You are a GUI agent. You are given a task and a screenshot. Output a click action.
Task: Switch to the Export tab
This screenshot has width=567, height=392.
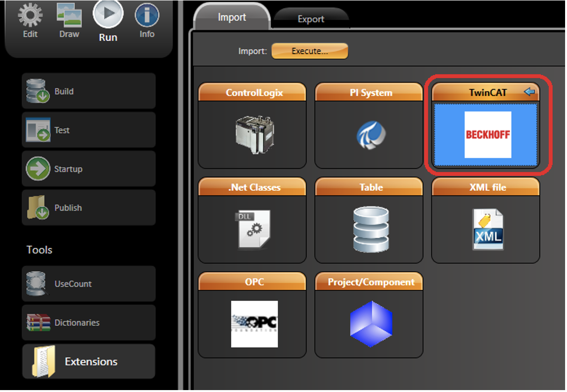click(x=311, y=19)
